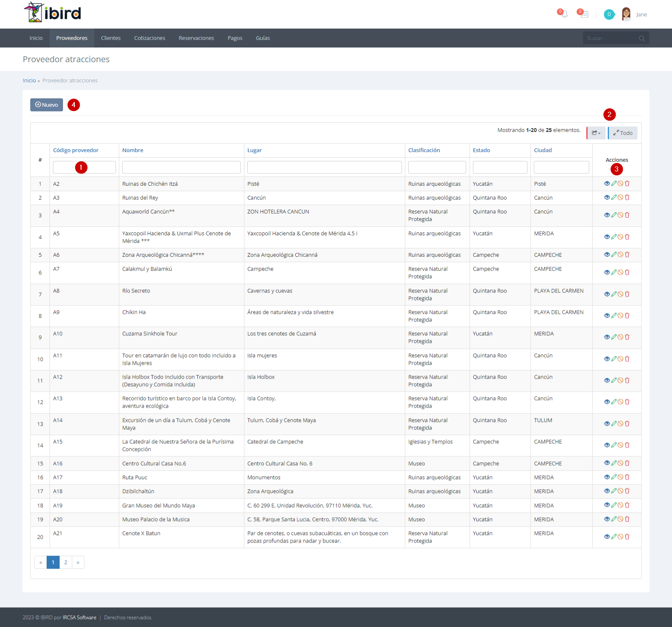Open the notifications bell icon in the header
672x627 pixels.
click(564, 14)
